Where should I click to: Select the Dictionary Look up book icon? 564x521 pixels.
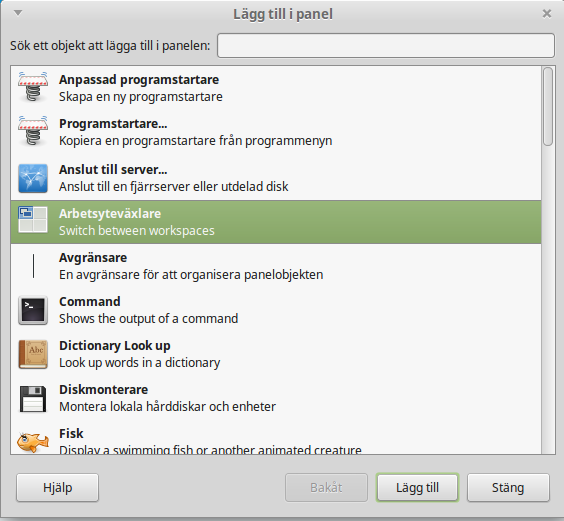pyautogui.click(x=33, y=354)
